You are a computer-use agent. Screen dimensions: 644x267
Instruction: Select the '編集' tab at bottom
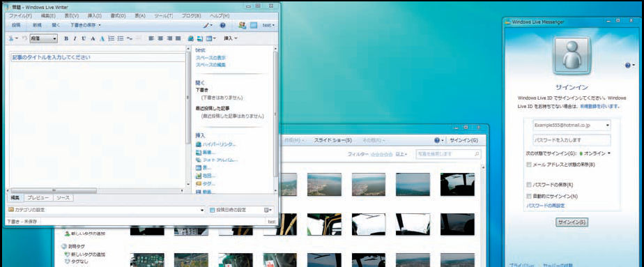tap(15, 198)
